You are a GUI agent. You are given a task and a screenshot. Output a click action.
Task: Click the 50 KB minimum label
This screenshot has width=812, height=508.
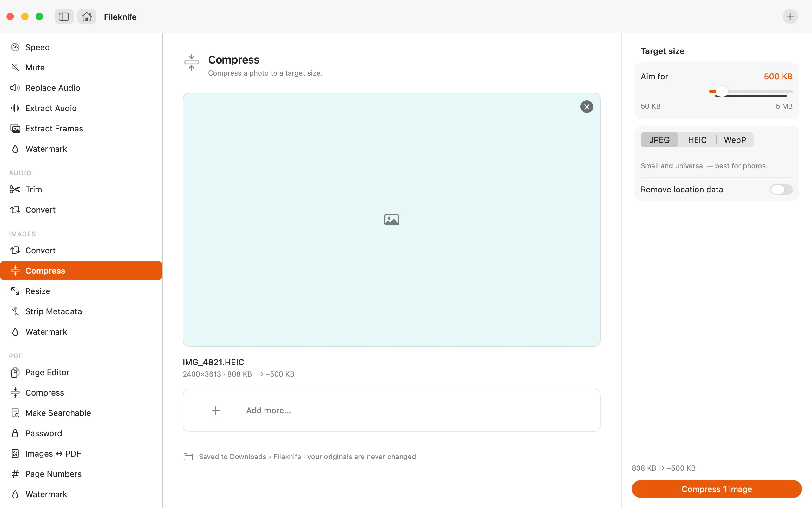pos(651,106)
